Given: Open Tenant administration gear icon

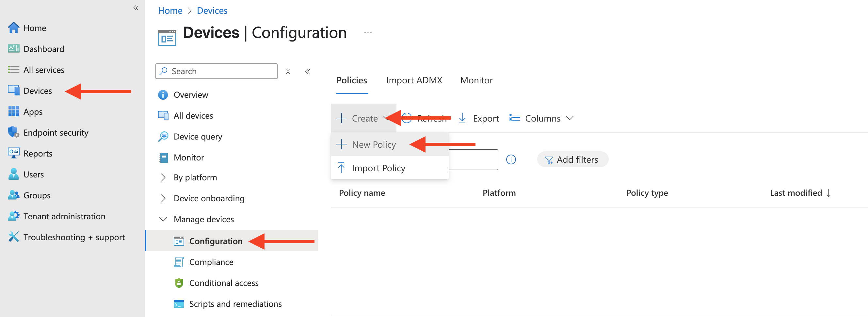Looking at the screenshot, I should 13,216.
